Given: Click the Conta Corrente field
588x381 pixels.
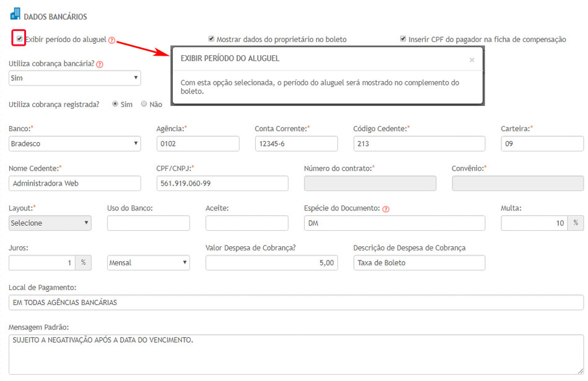Looking at the screenshot, I should pos(296,143).
